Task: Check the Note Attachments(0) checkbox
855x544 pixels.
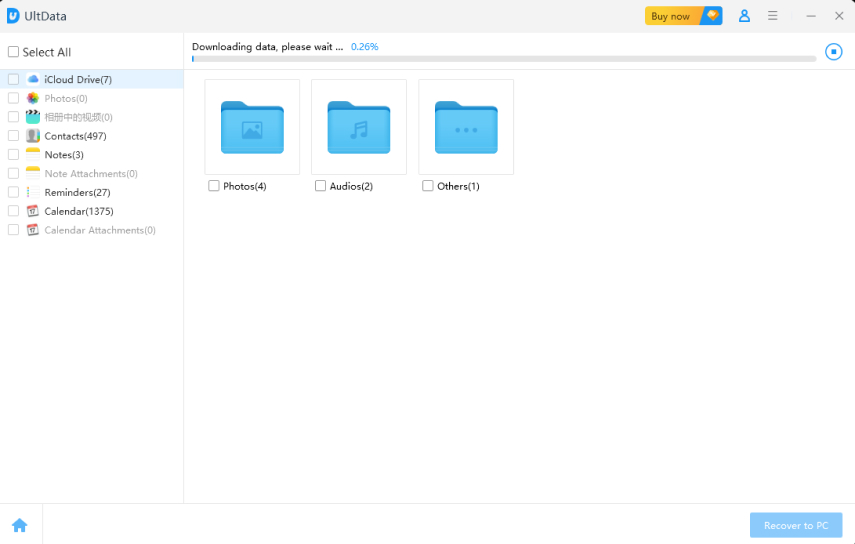Action: tap(13, 173)
